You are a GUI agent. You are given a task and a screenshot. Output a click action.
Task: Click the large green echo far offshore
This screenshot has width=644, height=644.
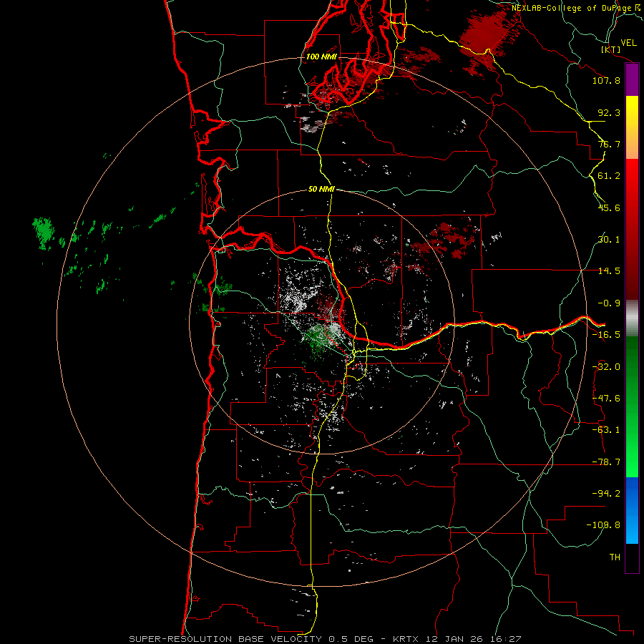44,232
